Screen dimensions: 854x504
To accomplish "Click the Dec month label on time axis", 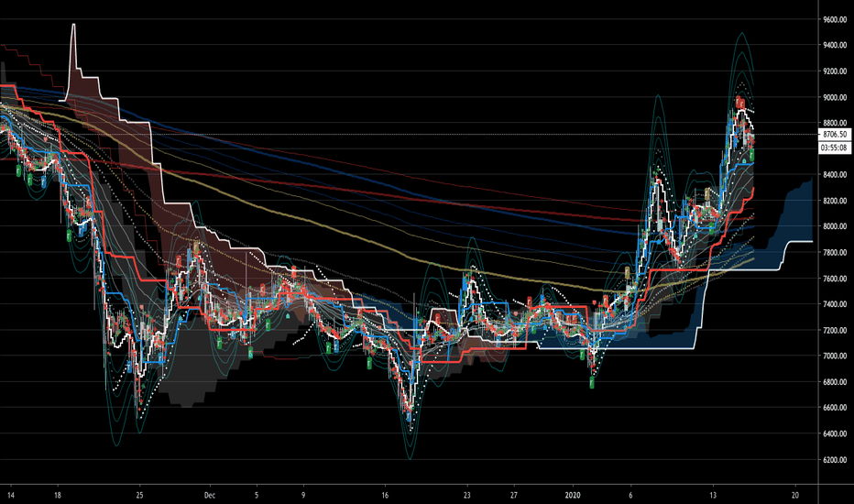I will coord(210,495).
